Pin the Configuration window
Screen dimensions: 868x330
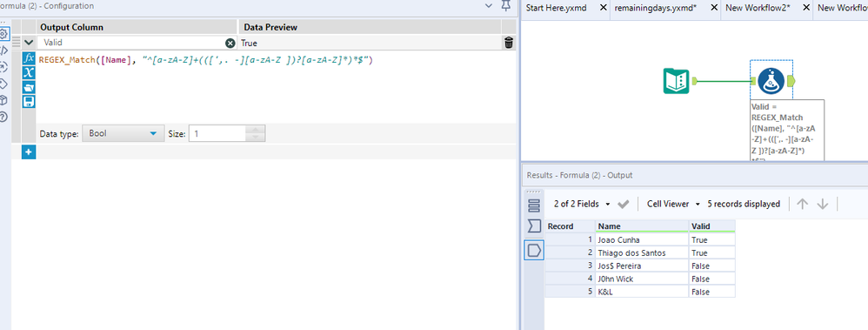click(505, 5)
